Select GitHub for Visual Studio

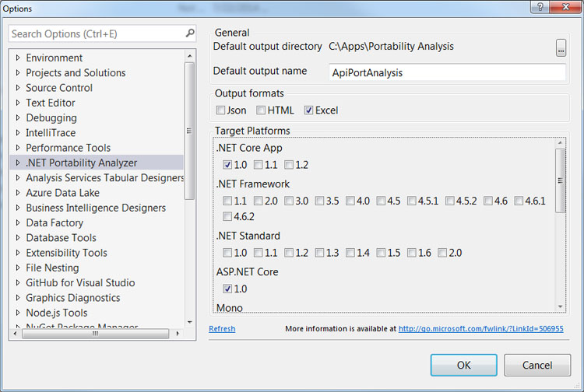click(80, 282)
